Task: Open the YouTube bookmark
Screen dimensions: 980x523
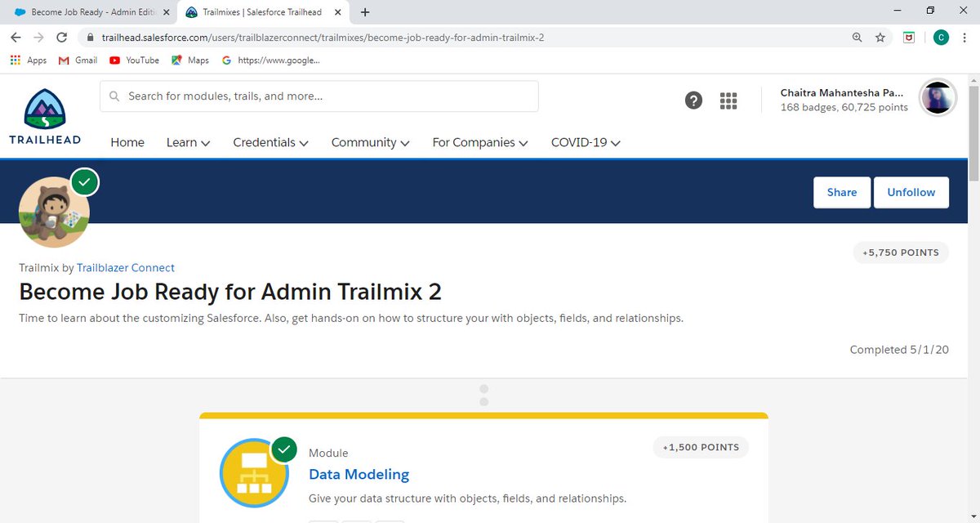Action: [134, 60]
